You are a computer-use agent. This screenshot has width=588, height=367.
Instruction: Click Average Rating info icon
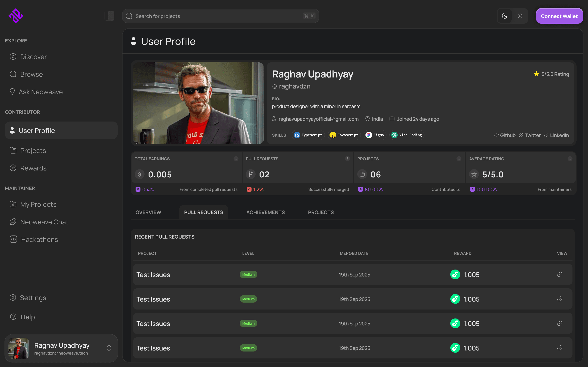coord(570,159)
